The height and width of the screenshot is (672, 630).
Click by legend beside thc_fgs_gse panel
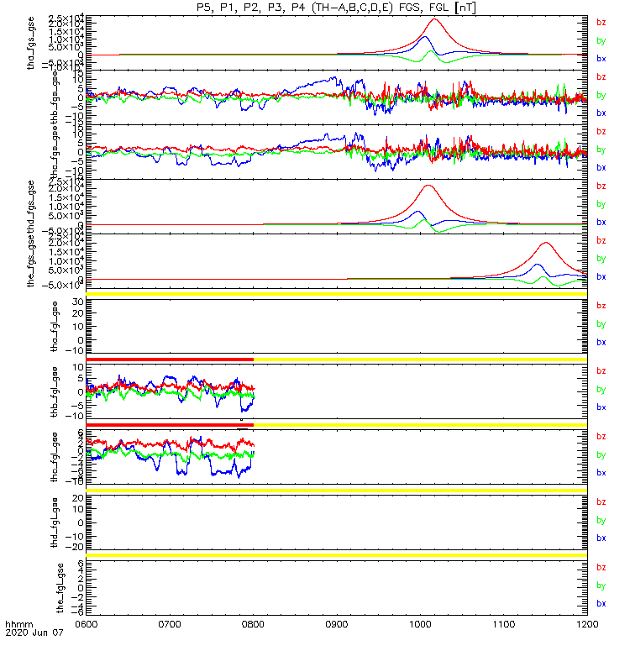point(601,150)
